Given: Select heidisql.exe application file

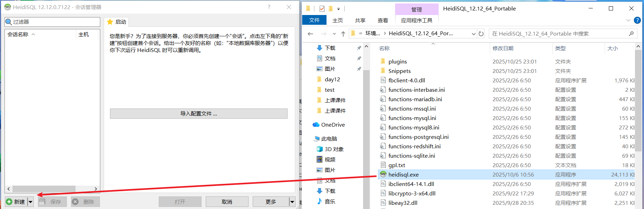Looking at the screenshot, I should coord(506,174).
